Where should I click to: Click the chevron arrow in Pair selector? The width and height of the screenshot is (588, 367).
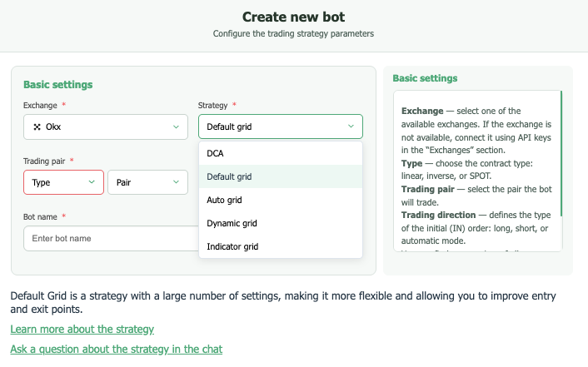pyautogui.click(x=176, y=182)
